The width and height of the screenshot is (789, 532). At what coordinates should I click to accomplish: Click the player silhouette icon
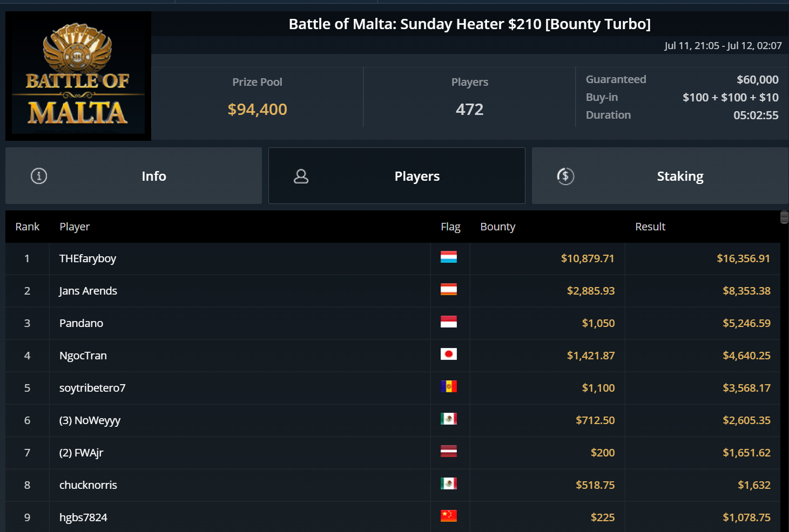(x=301, y=176)
